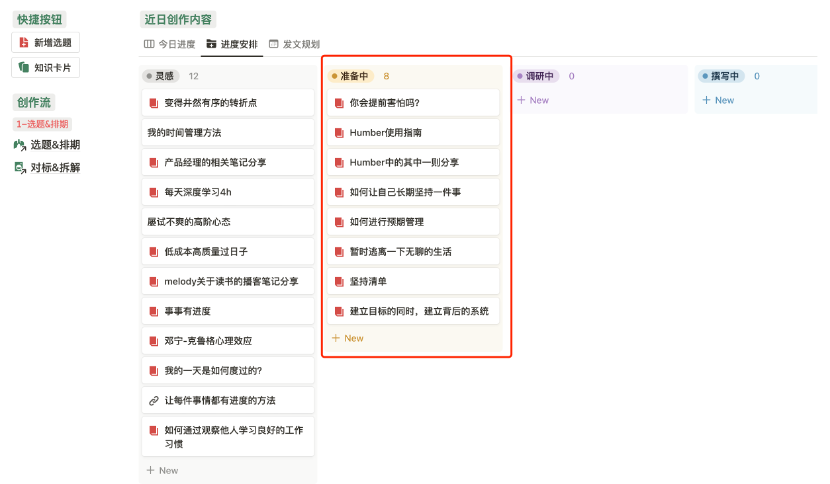Click the 灵感 column count 12
Viewport: 830px width, 484px height.
pos(193,76)
